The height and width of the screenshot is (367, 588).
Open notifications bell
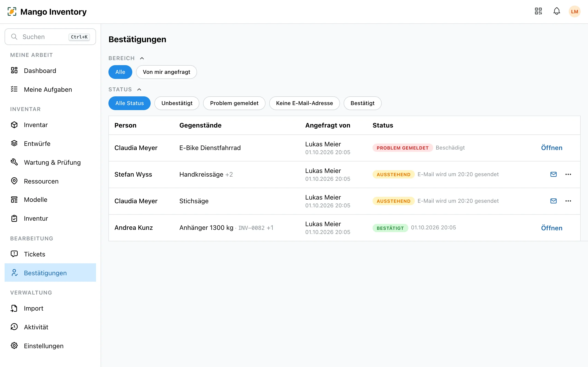(557, 11)
